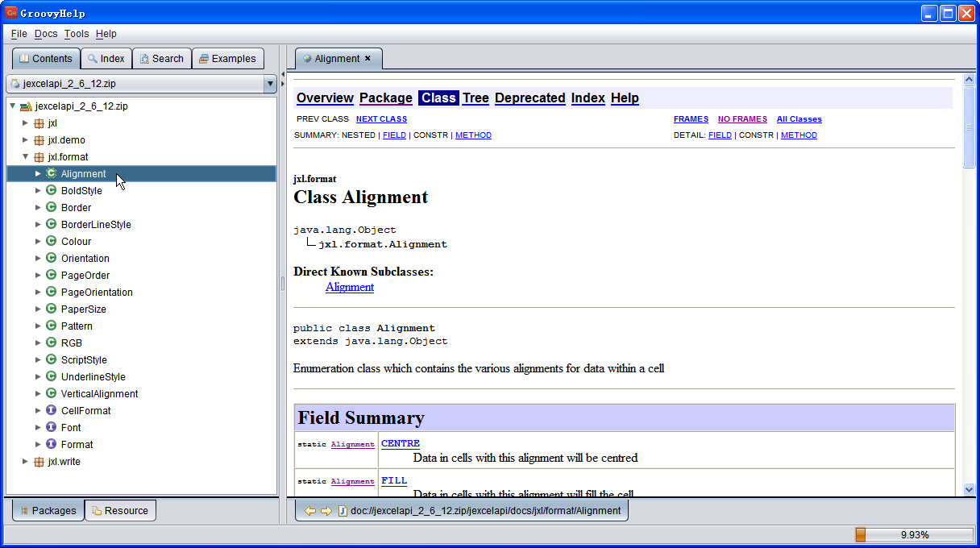Image resolution: width=980 pixels, height=548 pixels.
Task: Click the interface icon beside CellFormat
Action: (x=51, y=411)
